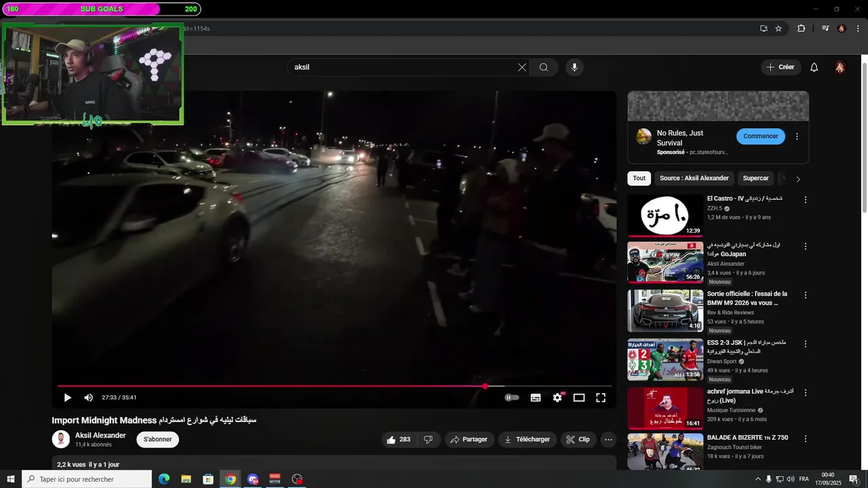Select the 'Source : Aksil Alexander' chip
This screenshot has height=488, width=868.
pos(694,178)
